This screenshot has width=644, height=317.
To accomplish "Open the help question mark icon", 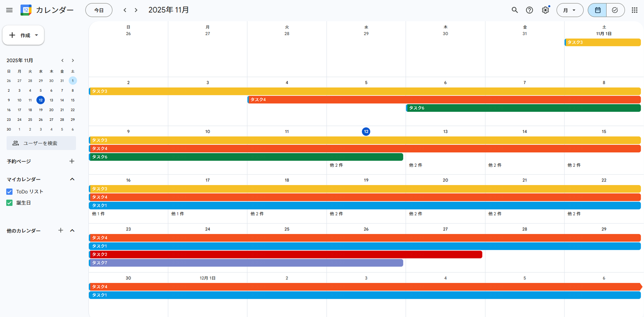I will 529,10.
